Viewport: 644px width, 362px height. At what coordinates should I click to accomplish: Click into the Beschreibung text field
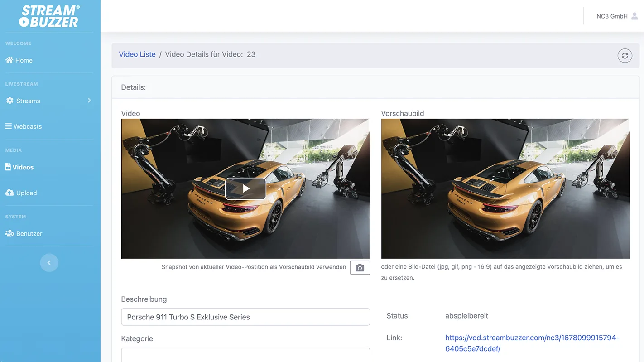pos(245,317)
